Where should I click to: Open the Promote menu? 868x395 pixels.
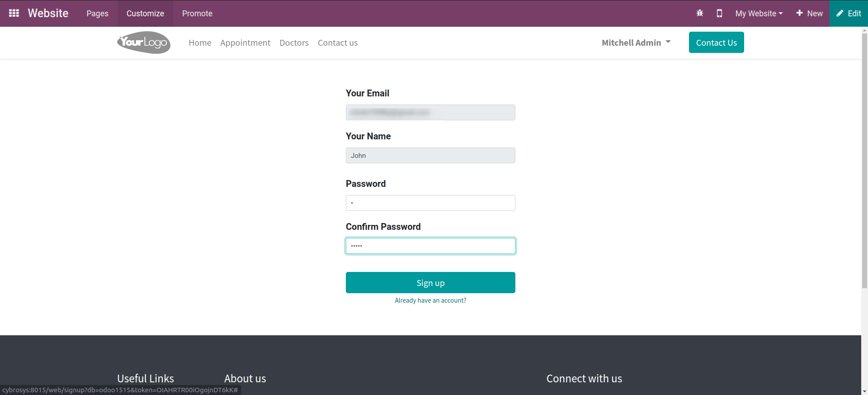[197, 14]
